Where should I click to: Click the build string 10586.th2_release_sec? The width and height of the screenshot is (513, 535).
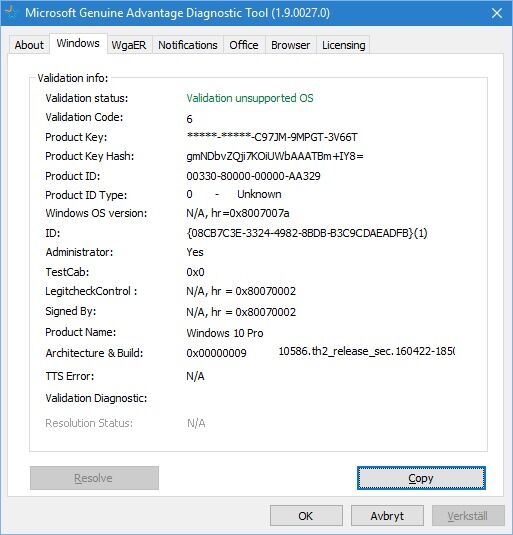pyautogui.click(x=367, y=351)
